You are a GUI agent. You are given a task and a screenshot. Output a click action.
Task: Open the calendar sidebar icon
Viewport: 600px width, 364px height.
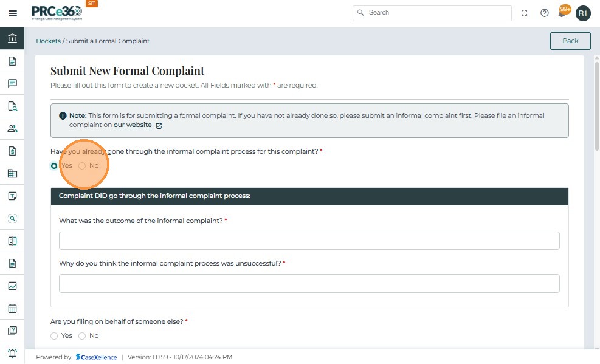(x=12, y=308)
